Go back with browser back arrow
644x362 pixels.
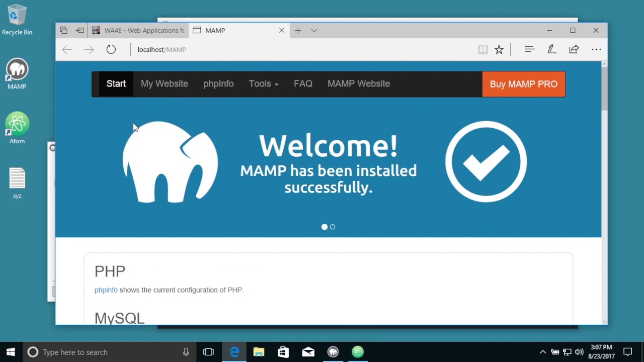tap(67, 49)
